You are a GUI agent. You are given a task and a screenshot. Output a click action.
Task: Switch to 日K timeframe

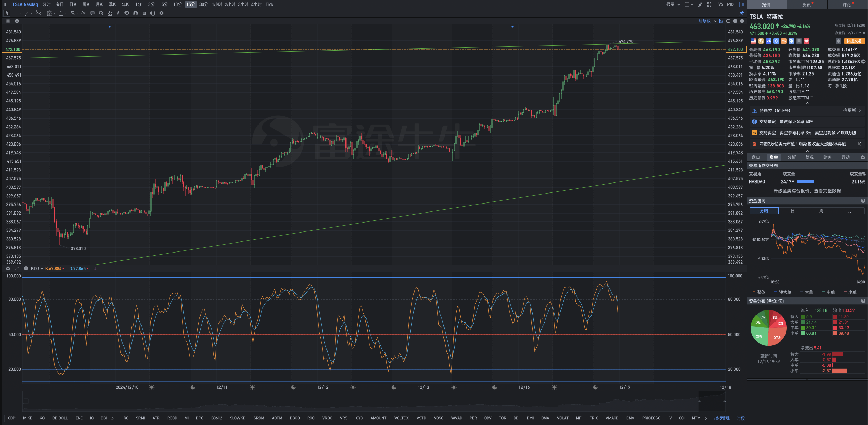coord(73,4)
